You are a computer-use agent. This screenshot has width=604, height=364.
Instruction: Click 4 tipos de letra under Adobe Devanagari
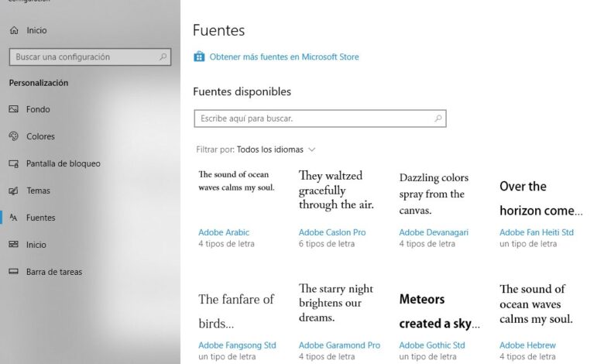click(427, 244)
